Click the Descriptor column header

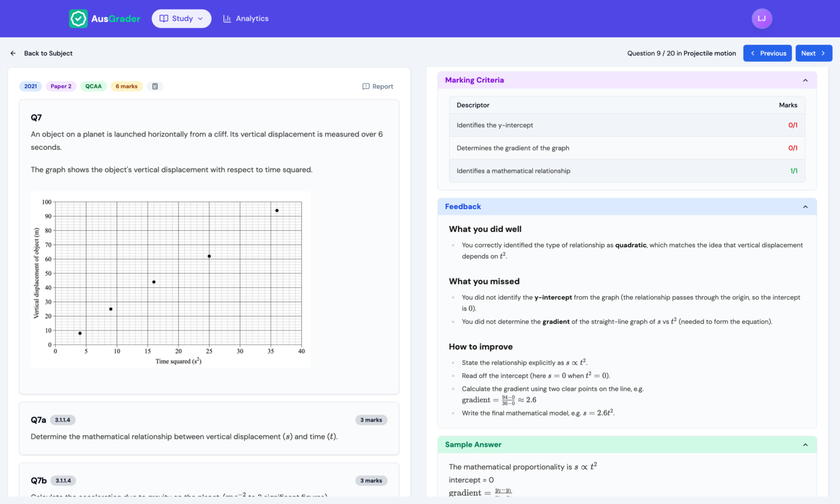(x=473, y=105)
